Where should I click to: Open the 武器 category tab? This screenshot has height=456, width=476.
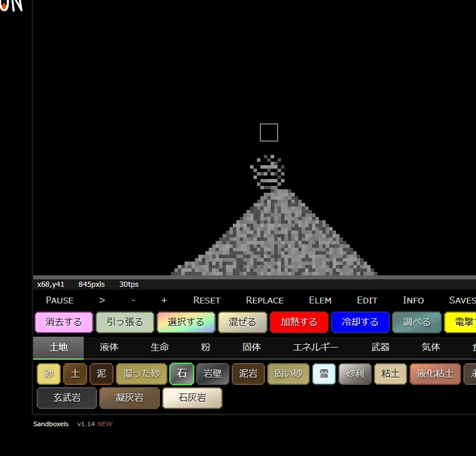pos(380,348)
